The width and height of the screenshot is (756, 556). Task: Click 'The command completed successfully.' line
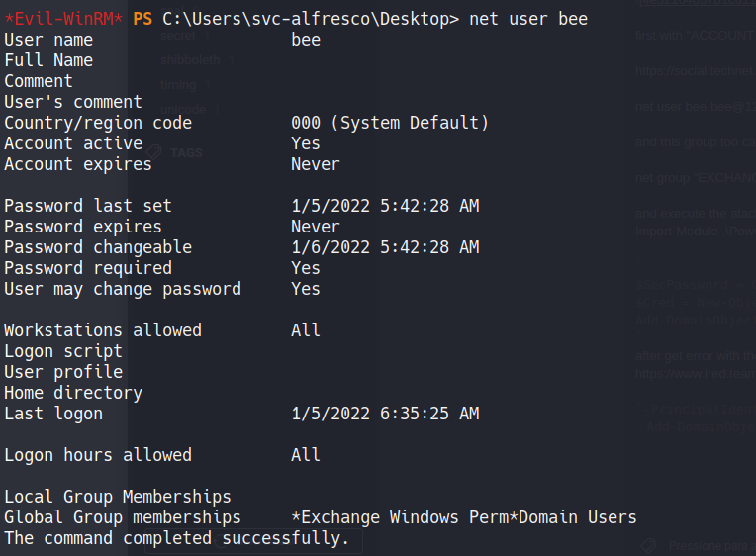pos(176,538)
